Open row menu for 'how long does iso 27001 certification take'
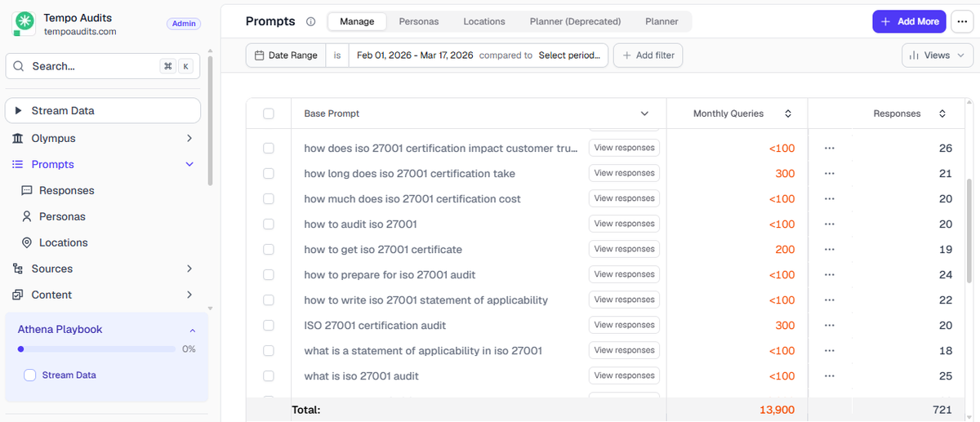Screen dimensions: 980x422 (830, 174)
